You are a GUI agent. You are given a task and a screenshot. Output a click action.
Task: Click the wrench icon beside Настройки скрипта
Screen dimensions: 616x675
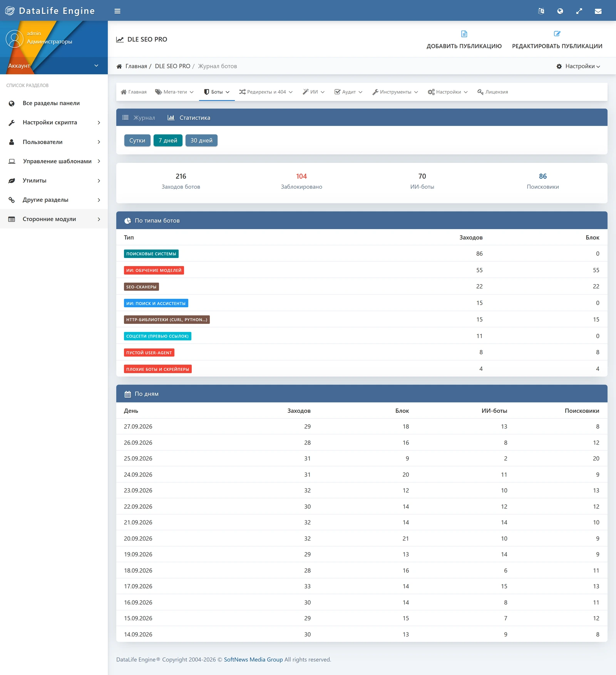point(12,122)
